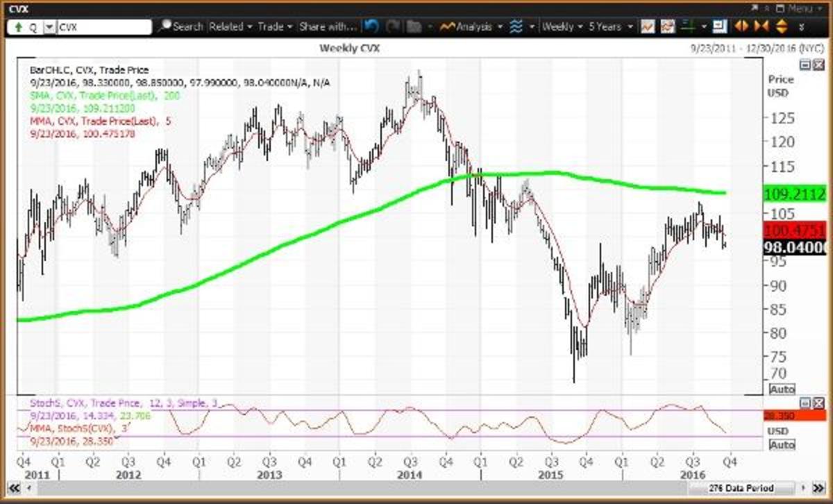Open the Weekly interval dropdown
This screenshot has height=504, width=833.
click(562, 26)
